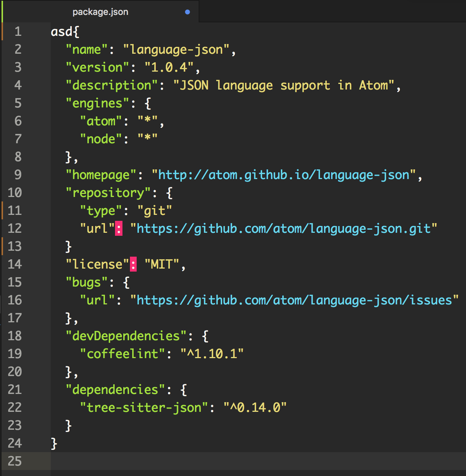
Task: Click the "repository" key
Action: [108, 193]
